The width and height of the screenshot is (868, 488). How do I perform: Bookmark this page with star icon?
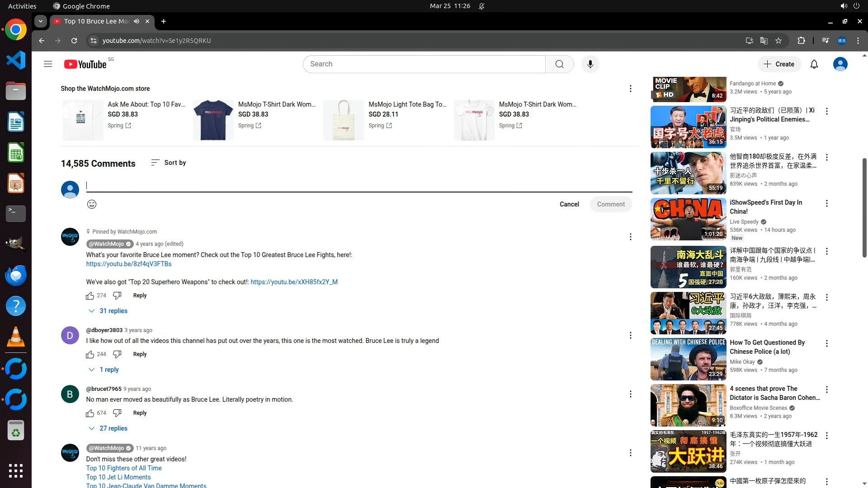pyautogui.click(x=778, y=41)
